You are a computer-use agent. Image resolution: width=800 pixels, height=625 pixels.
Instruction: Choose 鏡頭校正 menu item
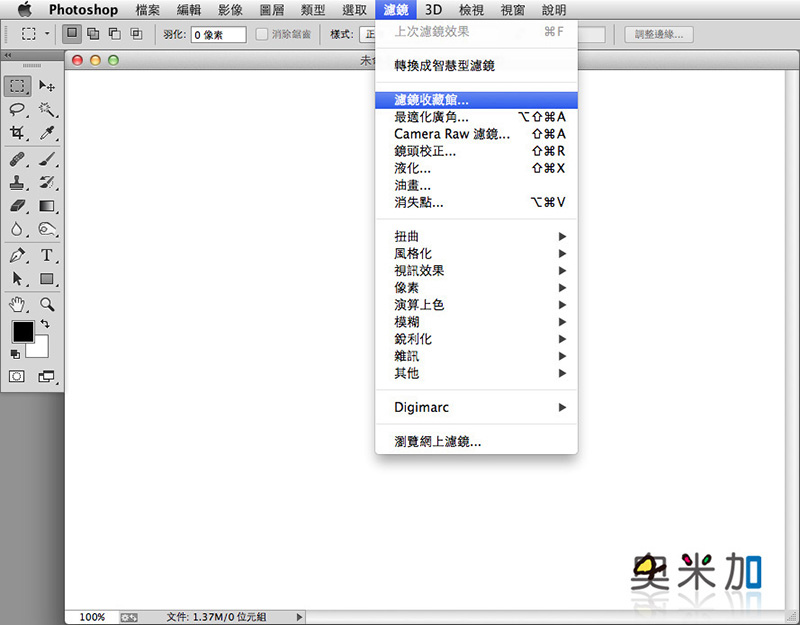click(477, 151)
